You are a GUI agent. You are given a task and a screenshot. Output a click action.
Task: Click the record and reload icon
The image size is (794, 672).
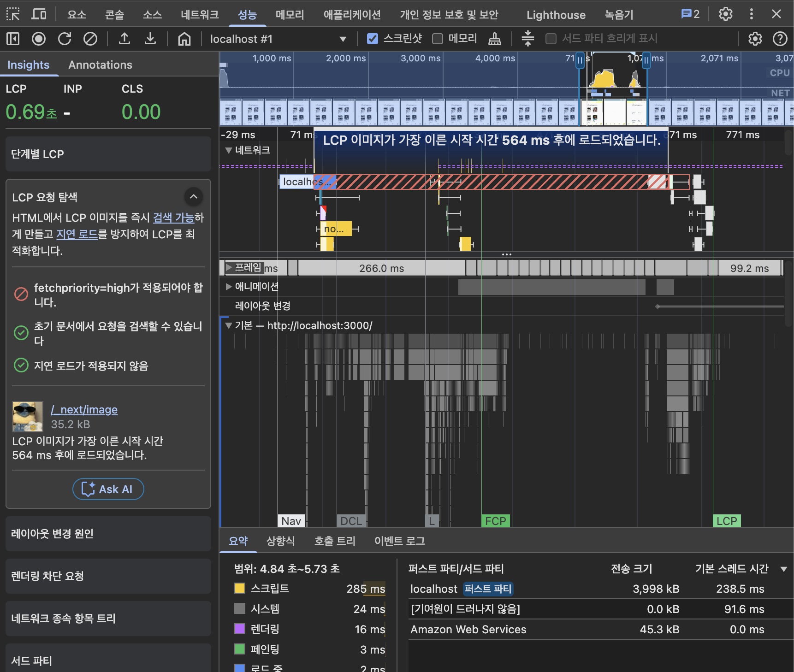tap(65, 39)
